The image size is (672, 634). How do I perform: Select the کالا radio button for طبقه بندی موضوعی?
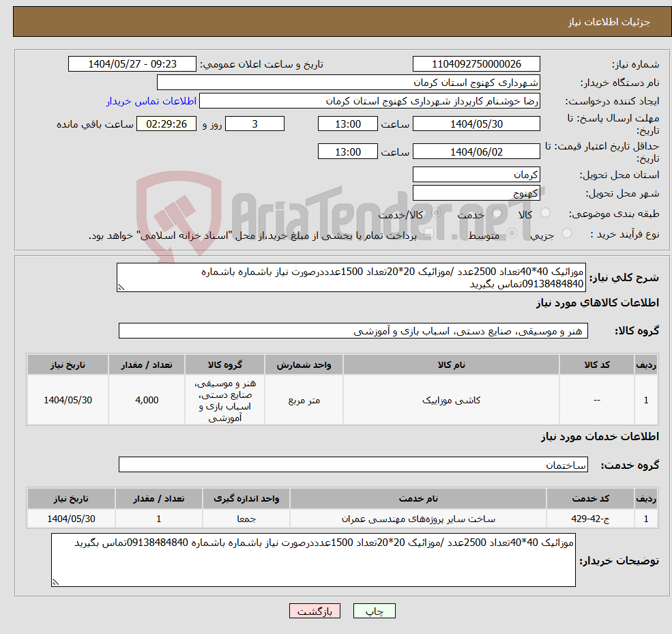545,213
